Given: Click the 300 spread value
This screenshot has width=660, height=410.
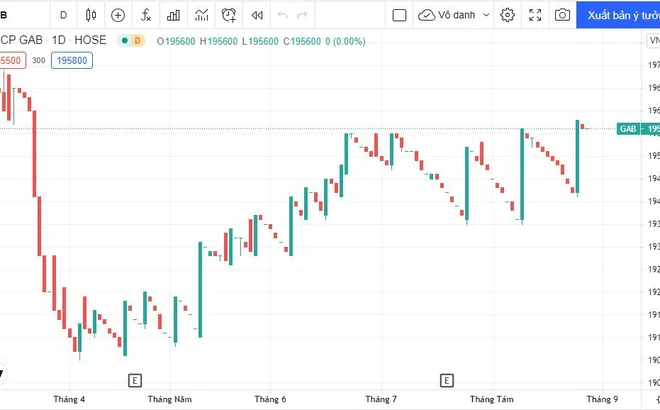Looking at the screenshot, I should click(38, 61).
